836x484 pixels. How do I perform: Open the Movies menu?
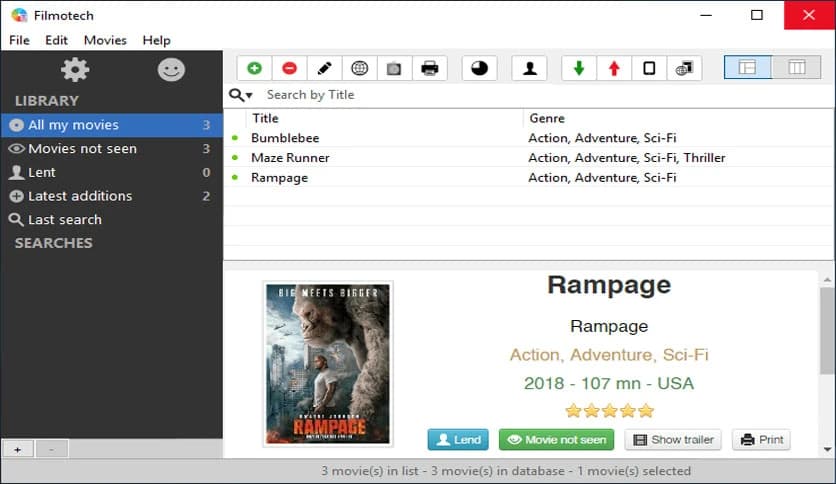point(105,40)
